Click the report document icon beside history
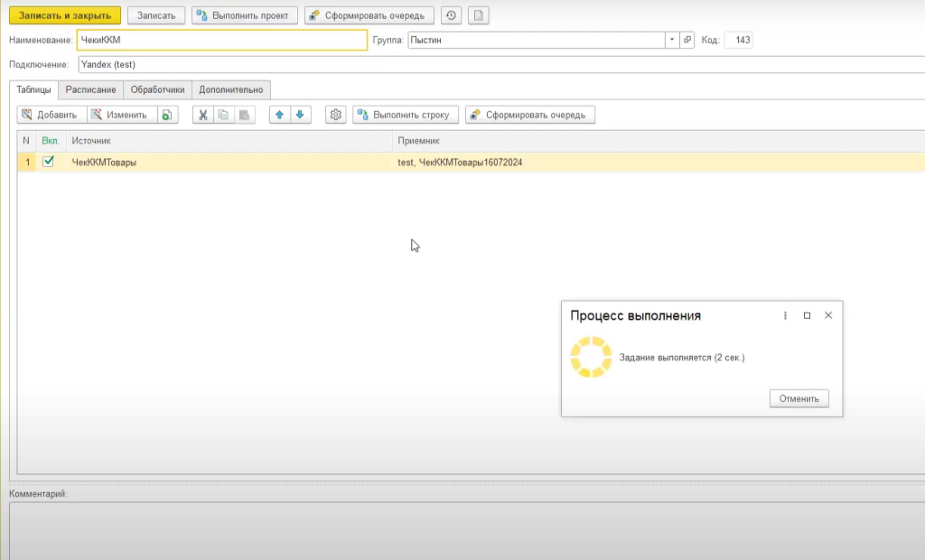 pyautogui.click(x=479, y=15)
